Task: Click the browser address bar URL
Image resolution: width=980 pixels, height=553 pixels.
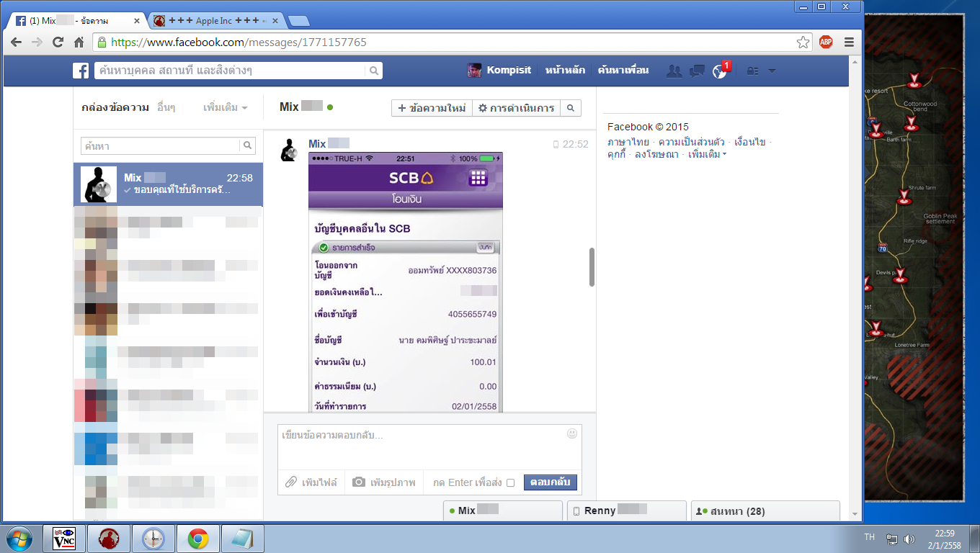Action: coord(239,42)
